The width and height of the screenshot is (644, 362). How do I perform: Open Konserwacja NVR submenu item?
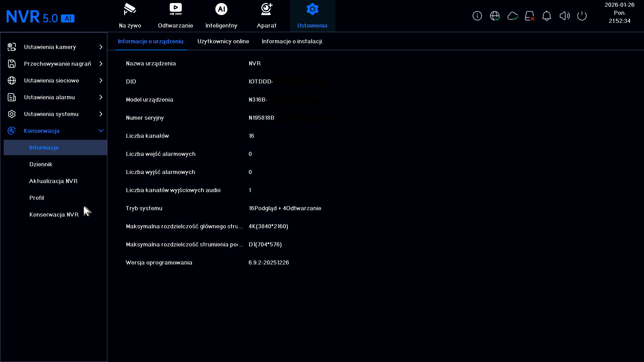(x=54, y=215)
